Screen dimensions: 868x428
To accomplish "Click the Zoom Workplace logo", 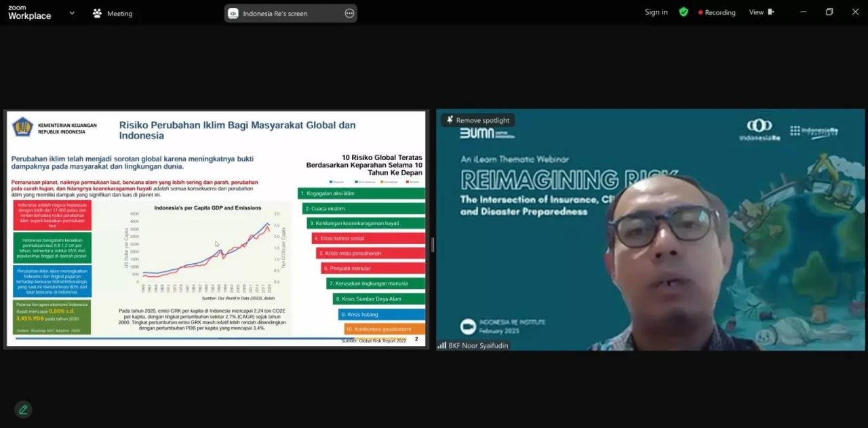I will pos(29,12).
